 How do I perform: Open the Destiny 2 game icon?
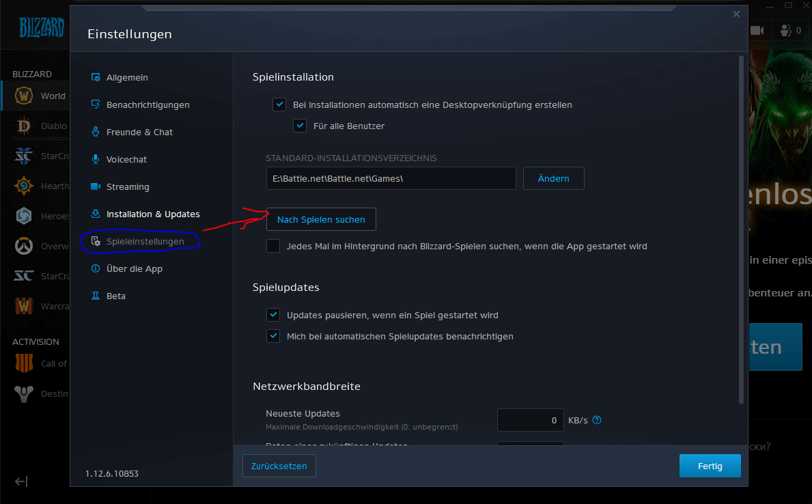(24, 393)
